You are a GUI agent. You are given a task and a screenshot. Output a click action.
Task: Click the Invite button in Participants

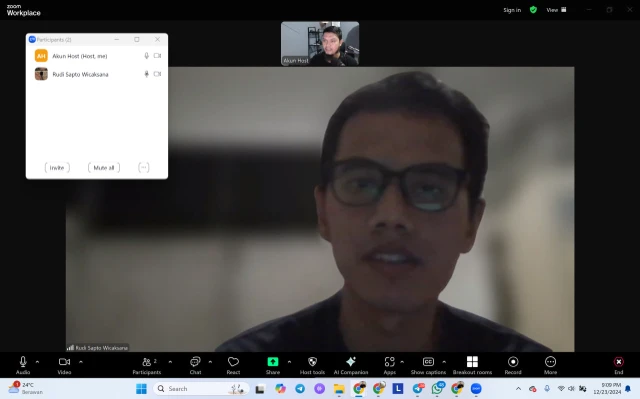[x=57, y=168]
